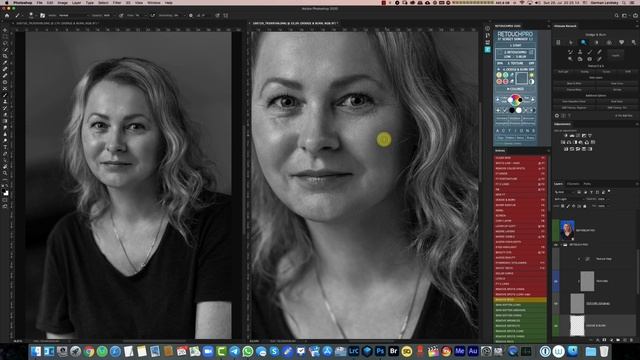This screenshot has width=640, height=360.
Task: Open the Filter menu
Action: tap(117, 2)
